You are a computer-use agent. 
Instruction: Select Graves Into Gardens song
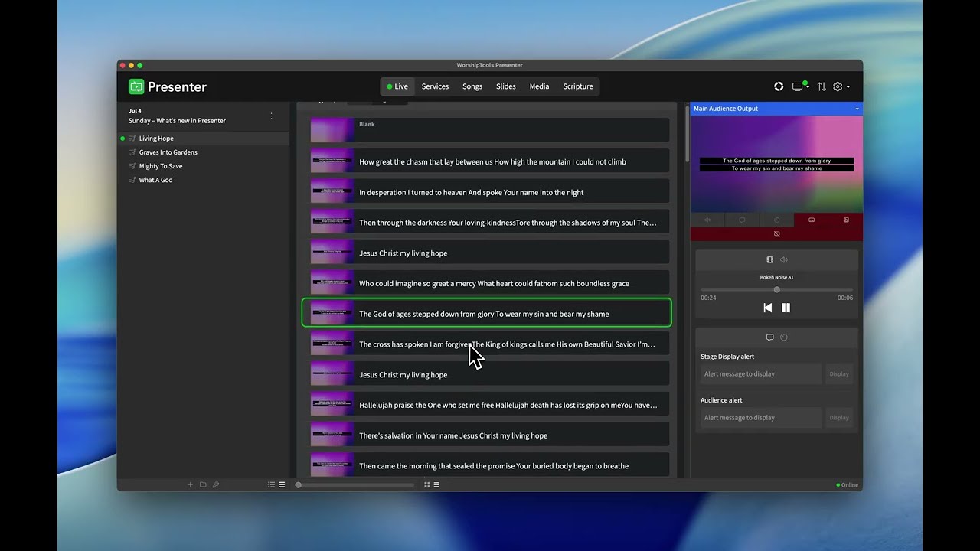click(x=168, y=152)
